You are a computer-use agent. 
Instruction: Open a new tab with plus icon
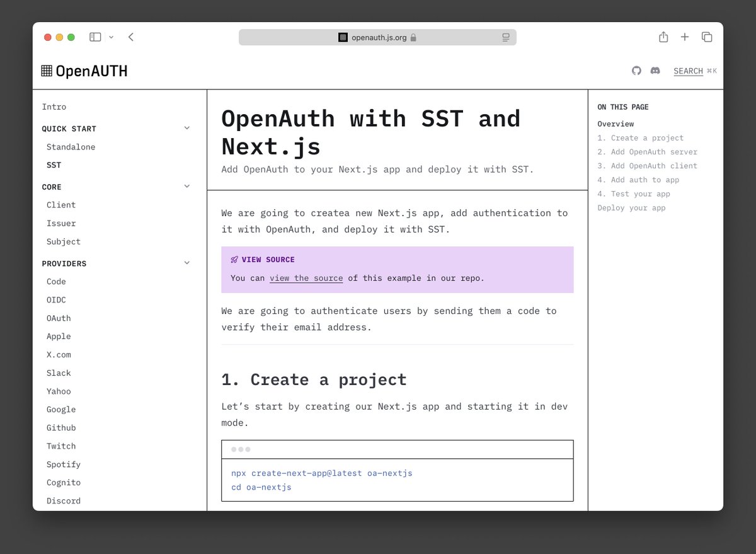pos(685,37)
